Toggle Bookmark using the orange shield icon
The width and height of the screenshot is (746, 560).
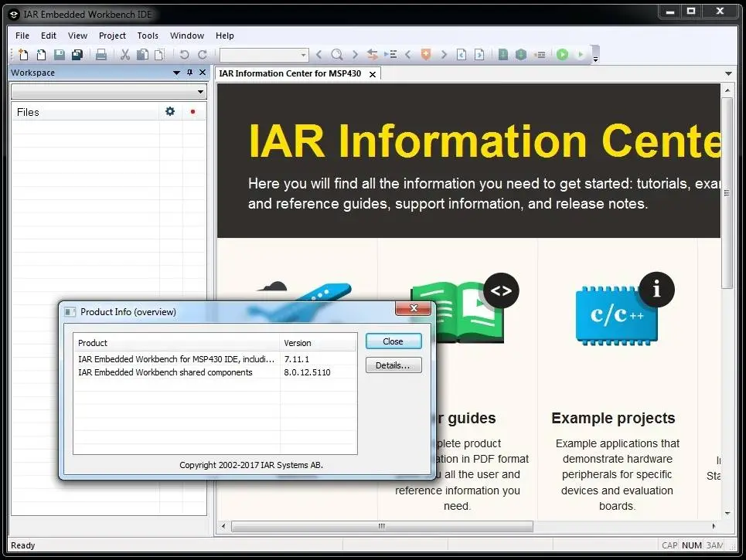click(x=426, y=55)
